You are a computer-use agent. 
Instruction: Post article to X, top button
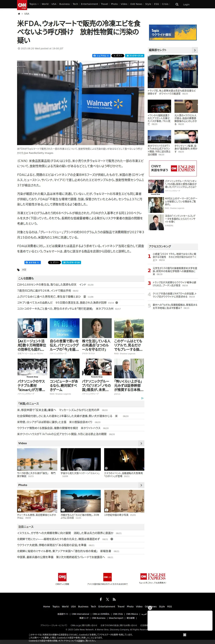coord(118,56)
